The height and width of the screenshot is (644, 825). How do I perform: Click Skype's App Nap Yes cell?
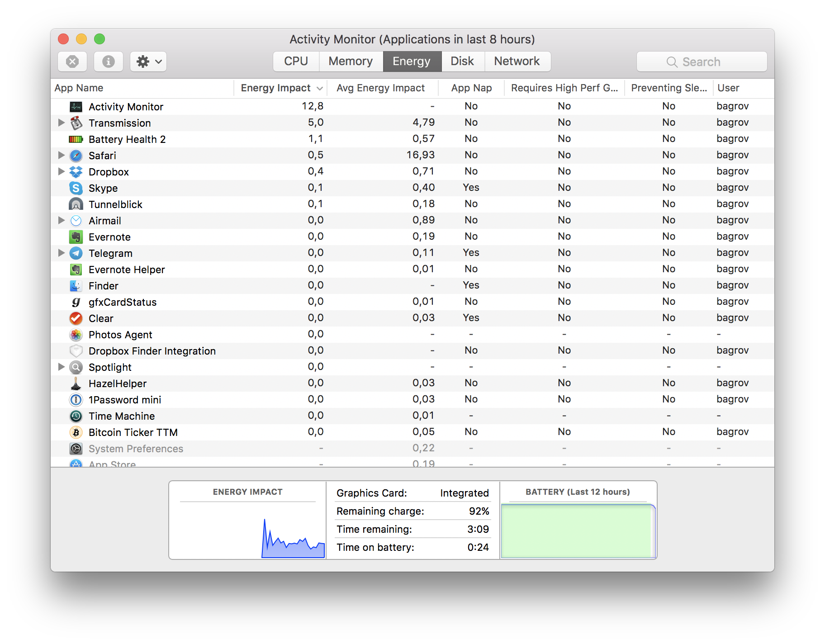(471, 188)
